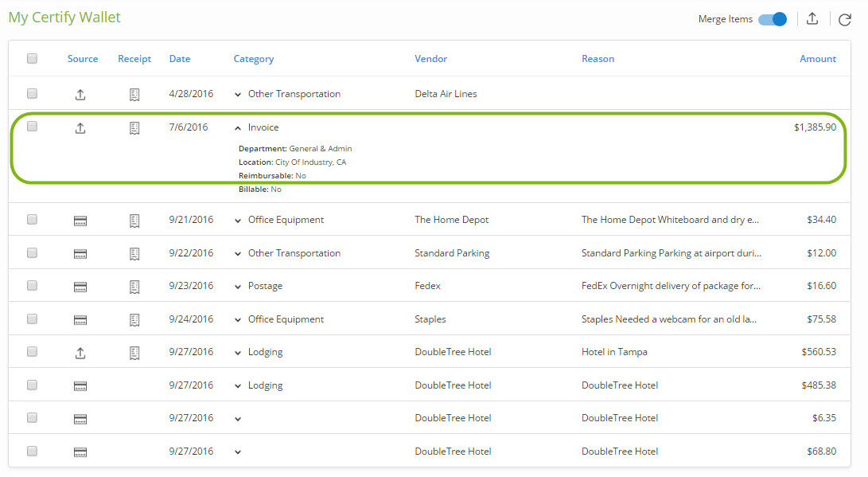Click upload source icon for Invoice row
Viewport: 868px width, 477px height.
coord(80,128)
